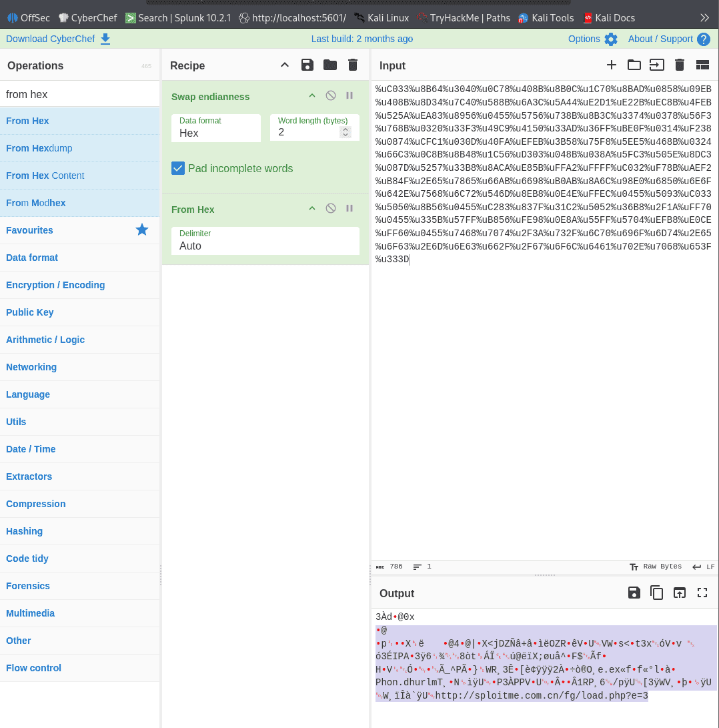Collapse the Swap endianness operation
719x728 pixels.
[312, 95]
